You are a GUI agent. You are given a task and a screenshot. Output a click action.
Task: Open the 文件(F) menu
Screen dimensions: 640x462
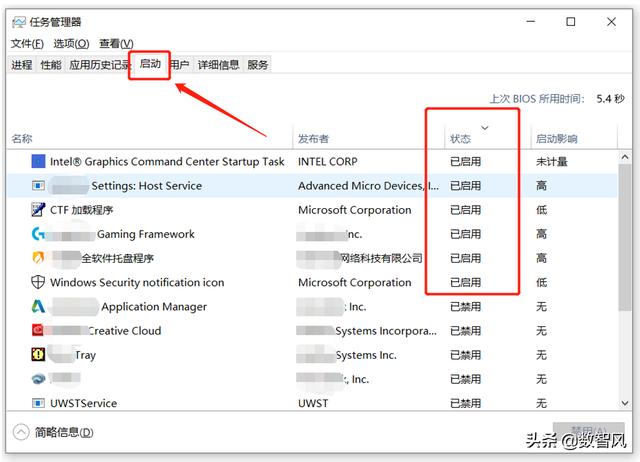tap(27, 43)
